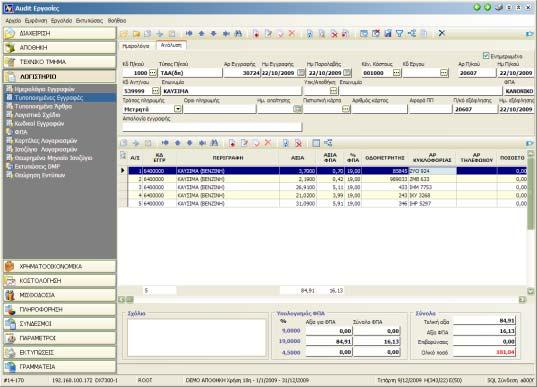Select the Ανάλυση tab
This screenshot has height=387, width=537.
pyautogui.click(x=171, y=46)
